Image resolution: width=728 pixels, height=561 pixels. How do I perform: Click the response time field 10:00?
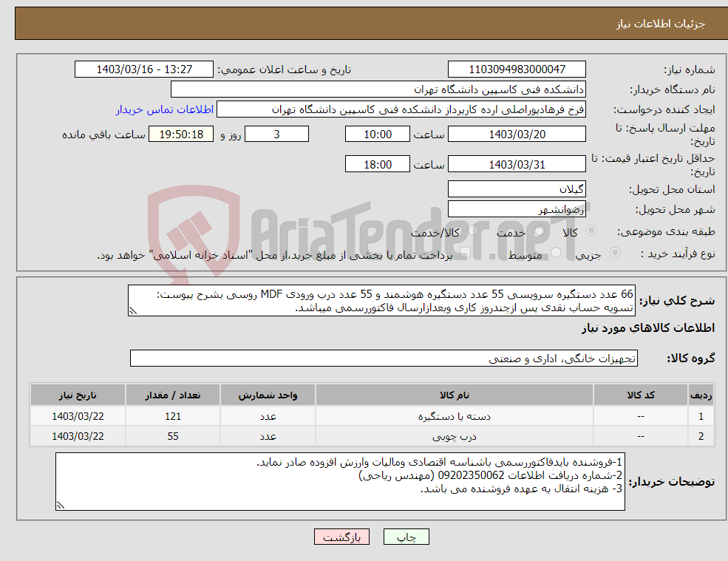tap(378, 135)
